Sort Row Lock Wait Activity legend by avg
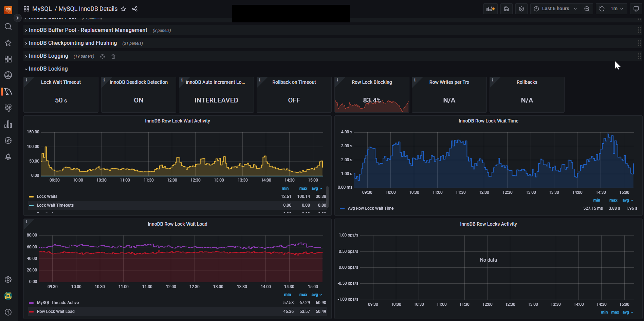The height and width of the screenshot is (321, 644). (x=316, y=189)
